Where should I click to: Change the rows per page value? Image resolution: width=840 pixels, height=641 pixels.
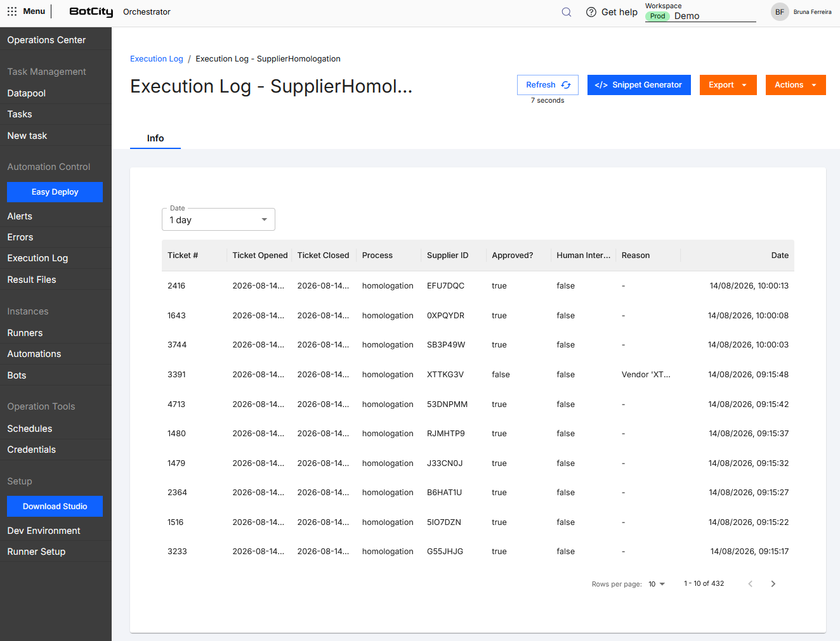(657, 584)
